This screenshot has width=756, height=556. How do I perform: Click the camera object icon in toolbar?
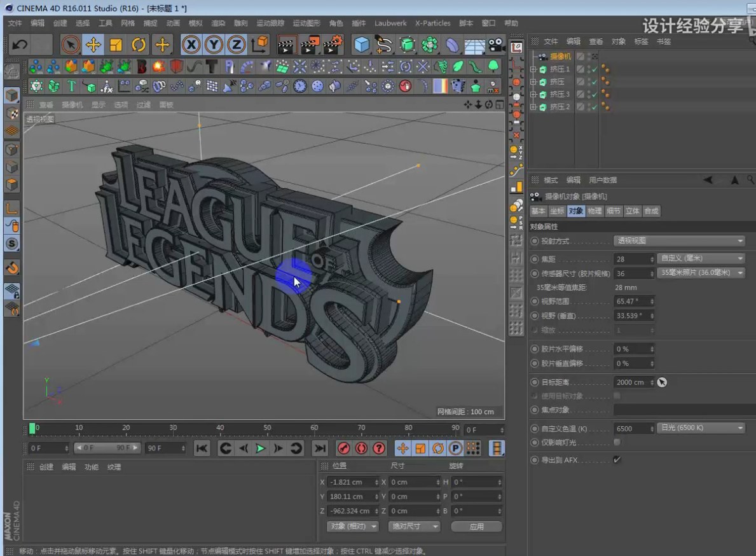point(496,45)
